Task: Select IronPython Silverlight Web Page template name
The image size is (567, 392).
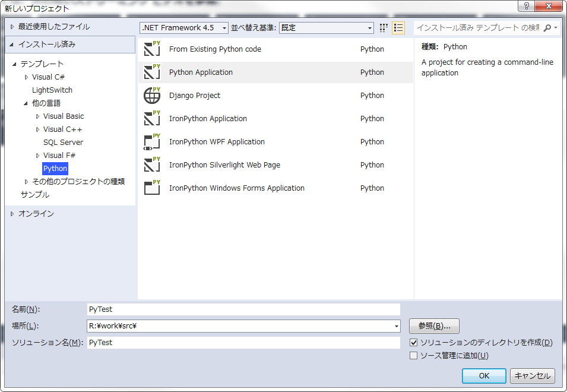Action: (224, 165)
